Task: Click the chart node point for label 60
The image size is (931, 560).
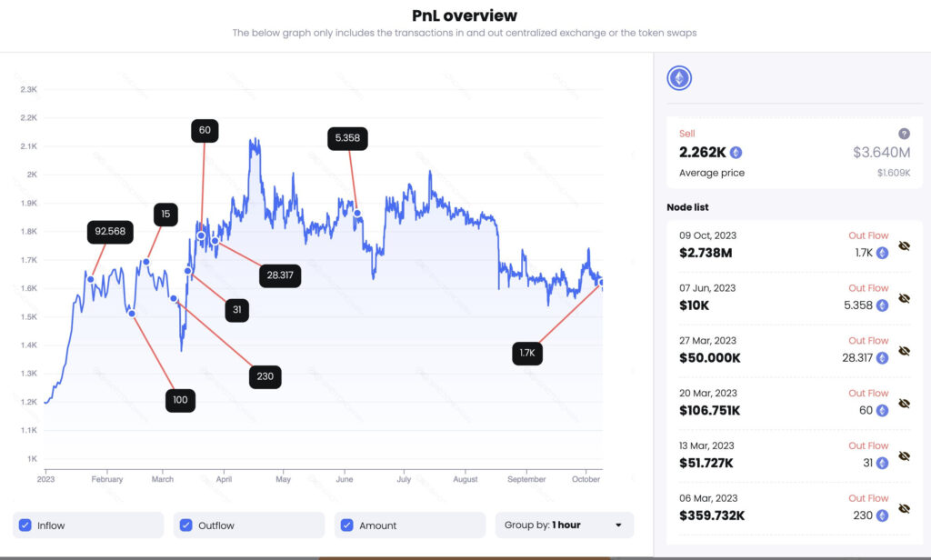Action: [x=202, y=235]
